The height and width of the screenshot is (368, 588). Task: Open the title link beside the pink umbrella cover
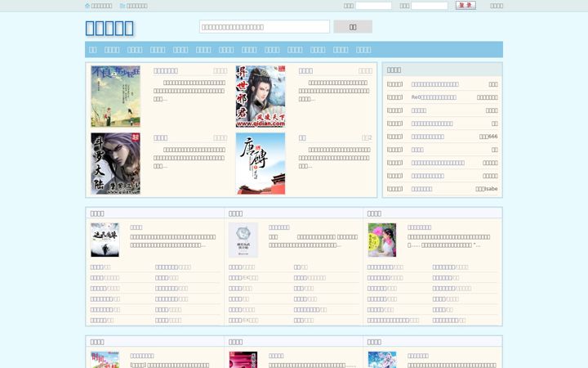click(x=419, y=227)
